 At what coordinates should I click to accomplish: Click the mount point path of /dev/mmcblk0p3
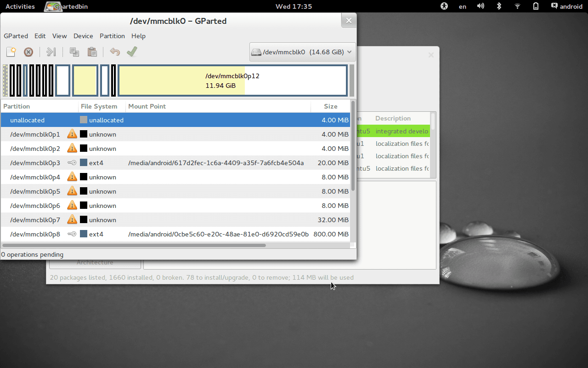(x=216, y=163)
